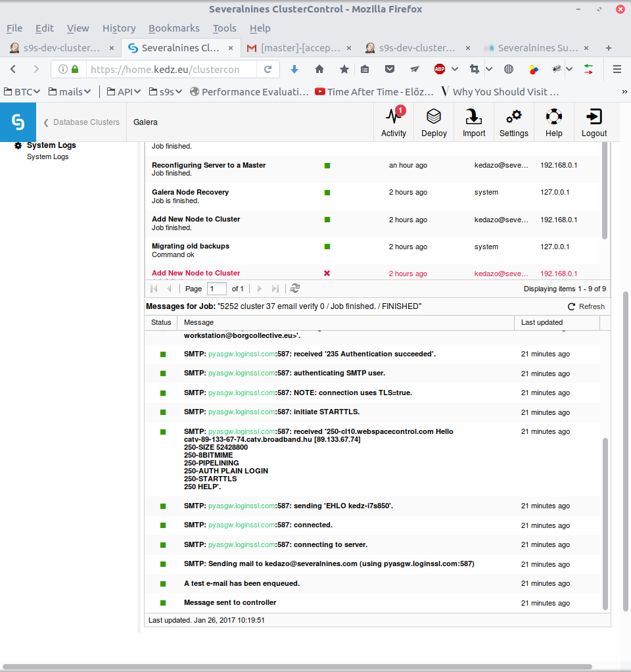The width and height of the screenshot is (631, 672).
Task: Click the reload page icon in URL bar
Action: (268, 69)
